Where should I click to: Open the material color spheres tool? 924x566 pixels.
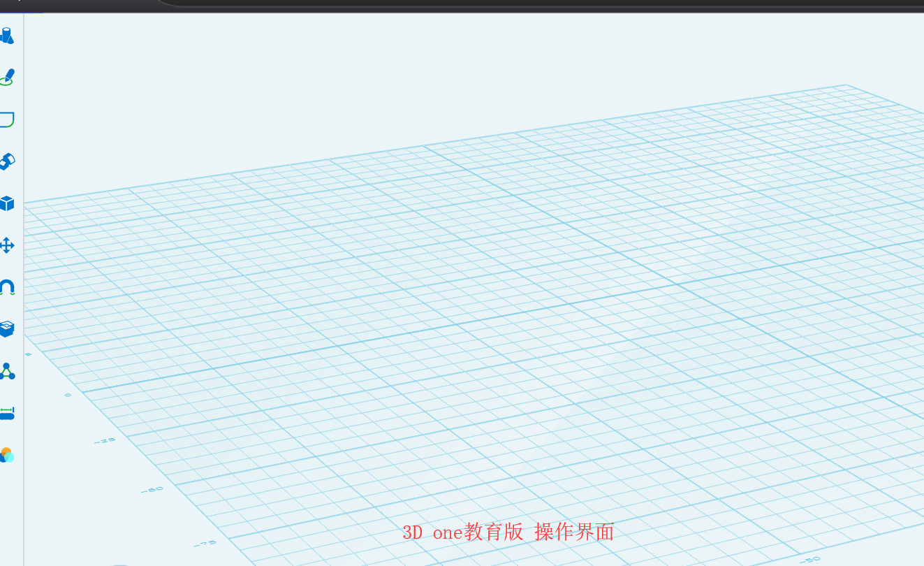6,455
